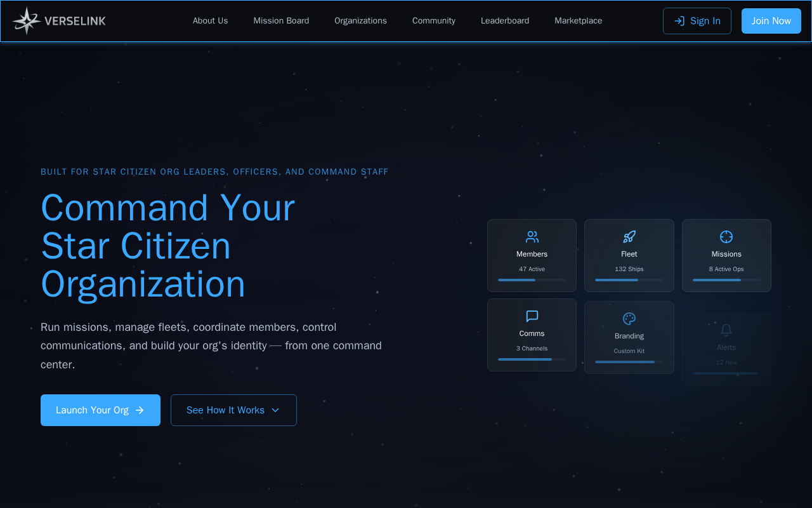Click the arrow icon in Launch Your Org
812x508 pixels.
point(140,410)
